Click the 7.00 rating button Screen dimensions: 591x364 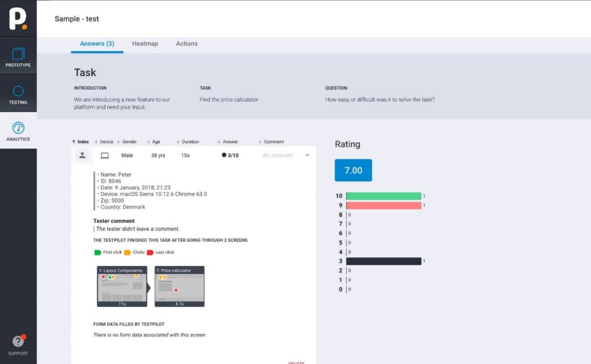coord(353,170)
